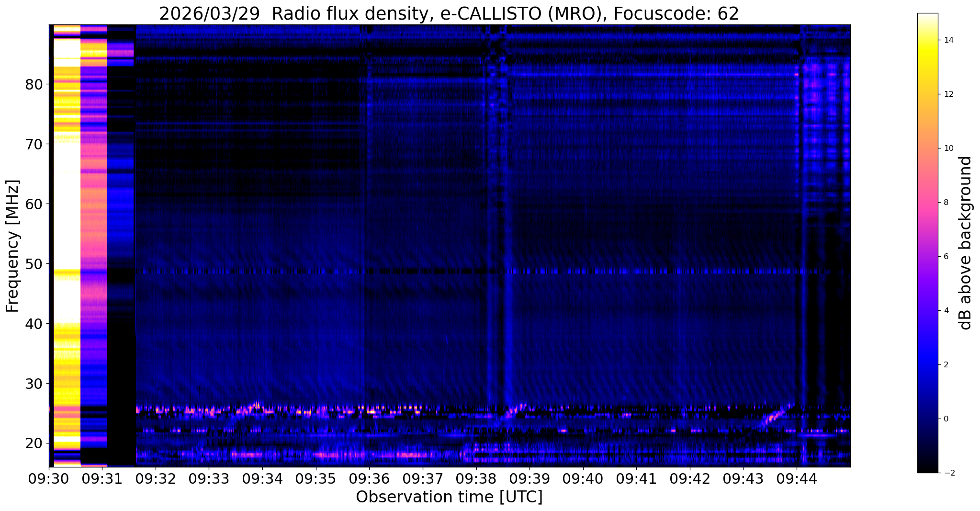The width and height of the screenshot is (980, 511).
Task: Click the 09:30 time tick label
Action: point(49,478)
